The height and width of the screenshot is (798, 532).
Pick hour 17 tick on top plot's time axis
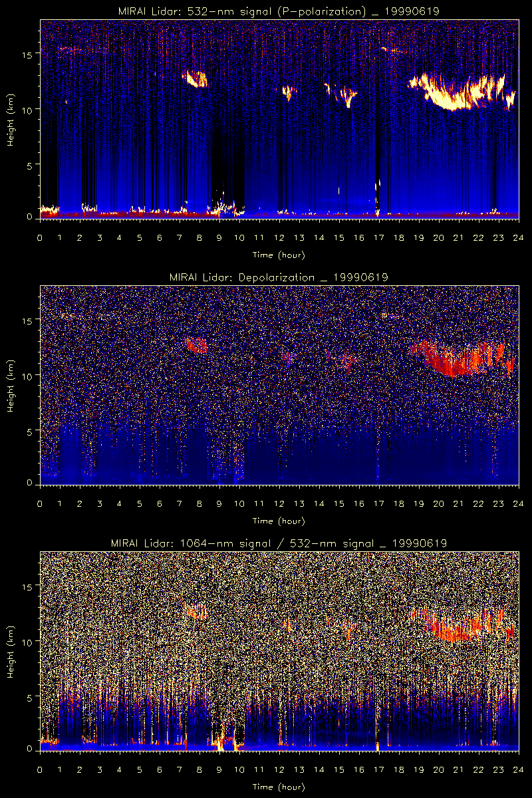[378, 237]
